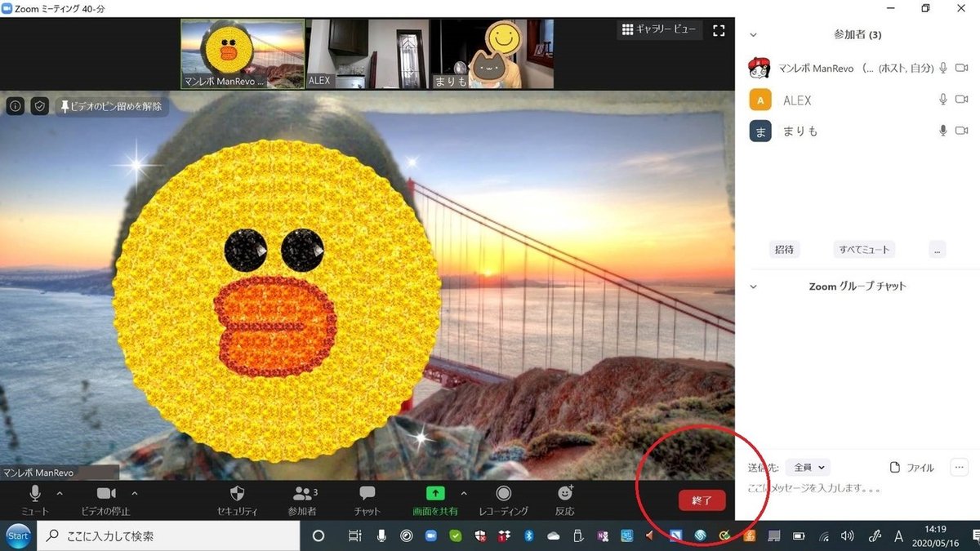This screenshot has width=980, height=551.
Task: Toggle ALEX's camera icon in participants list
Action: click(x=962, y=100)
